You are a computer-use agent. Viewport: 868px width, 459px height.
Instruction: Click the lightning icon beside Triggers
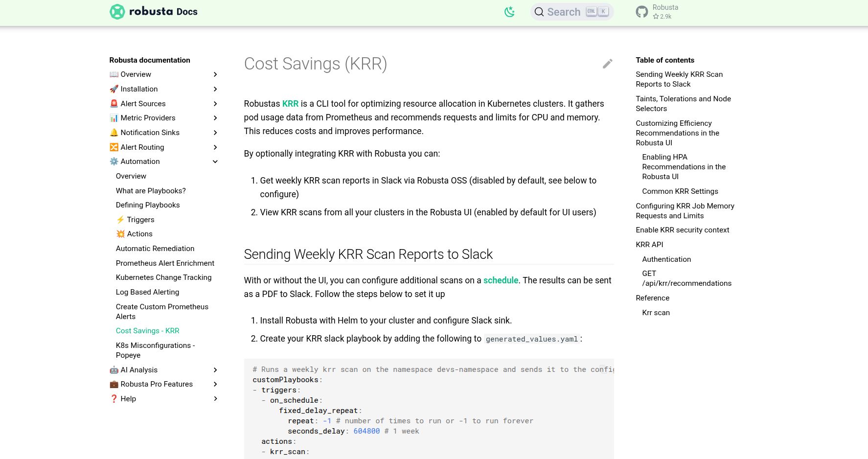[x=121, y=220]
